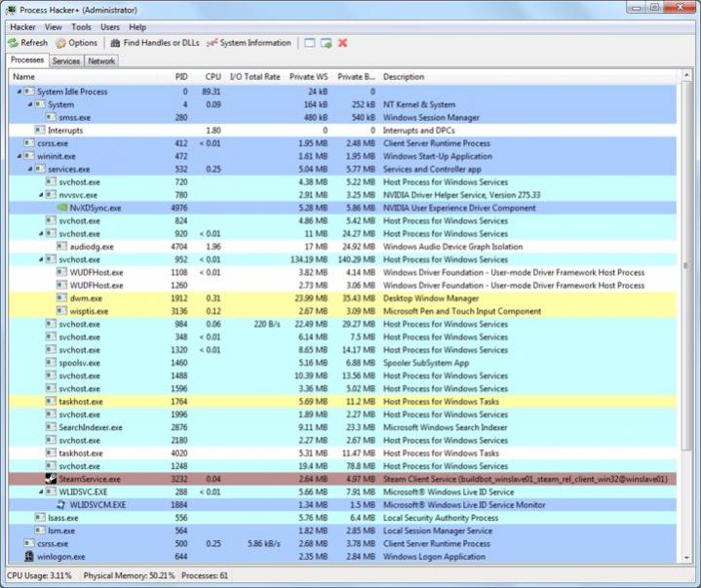Sort by the CPU column header
The height and width of the screenshot is (588, 701).
213,76
